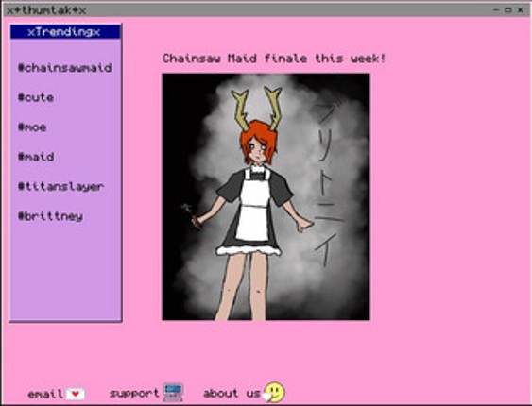Select the #maid trending tag
532x406 pixels.
point(36,157)
